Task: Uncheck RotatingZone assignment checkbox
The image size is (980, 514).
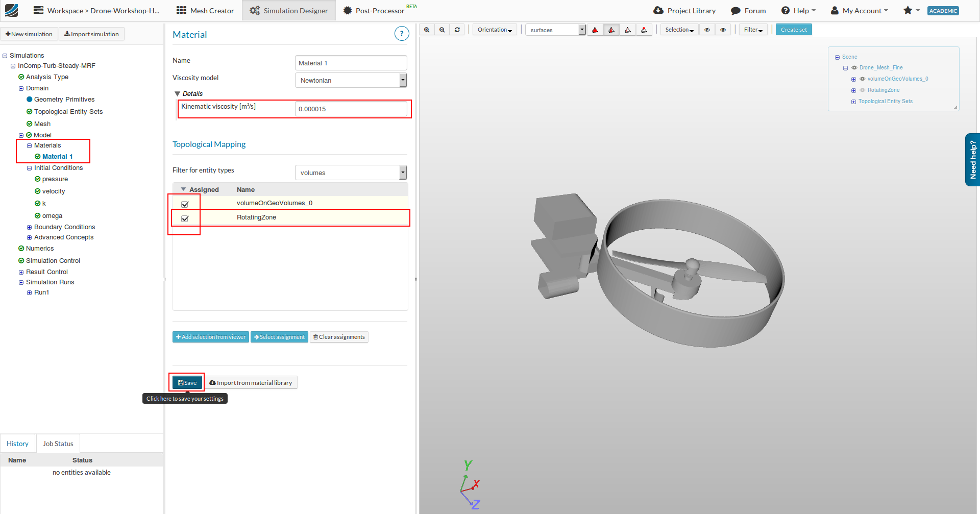Action: pyautogui.click(x=185, y=218)
